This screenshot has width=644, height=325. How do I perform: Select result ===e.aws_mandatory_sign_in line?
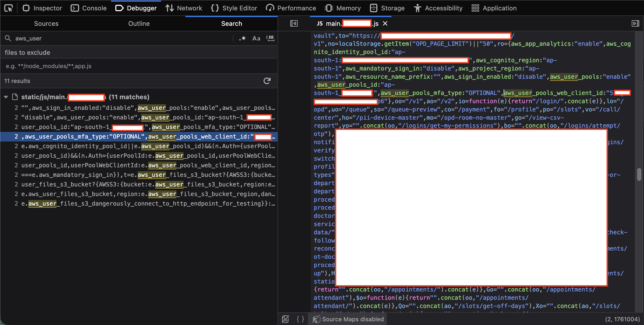[139, 175]
